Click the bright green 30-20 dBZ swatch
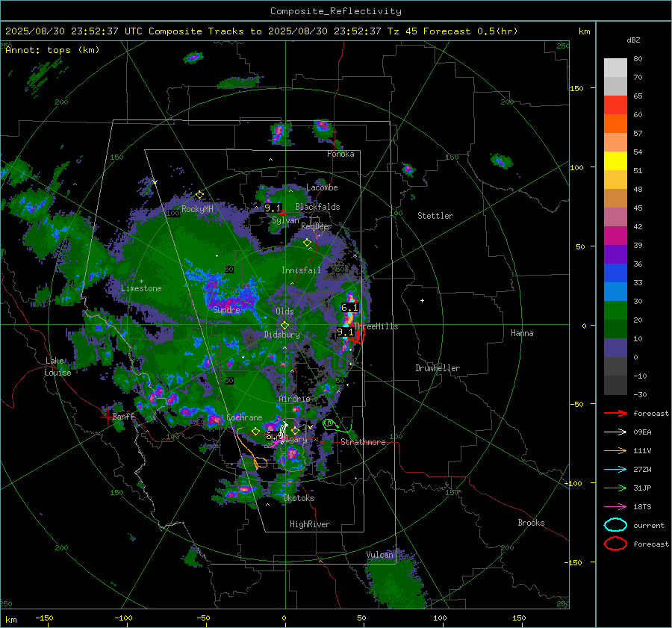This screenshot has height=628, width=672. 615,311
